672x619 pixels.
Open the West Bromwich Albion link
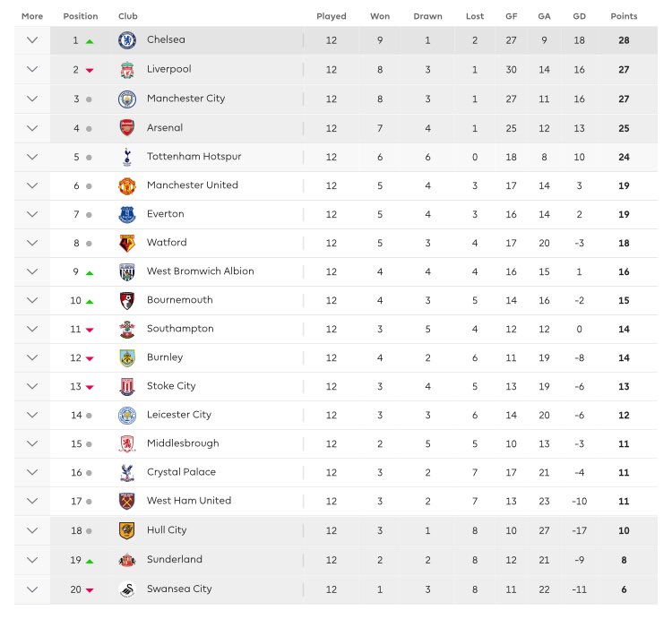pyautogui.click(x=200, y=271)
